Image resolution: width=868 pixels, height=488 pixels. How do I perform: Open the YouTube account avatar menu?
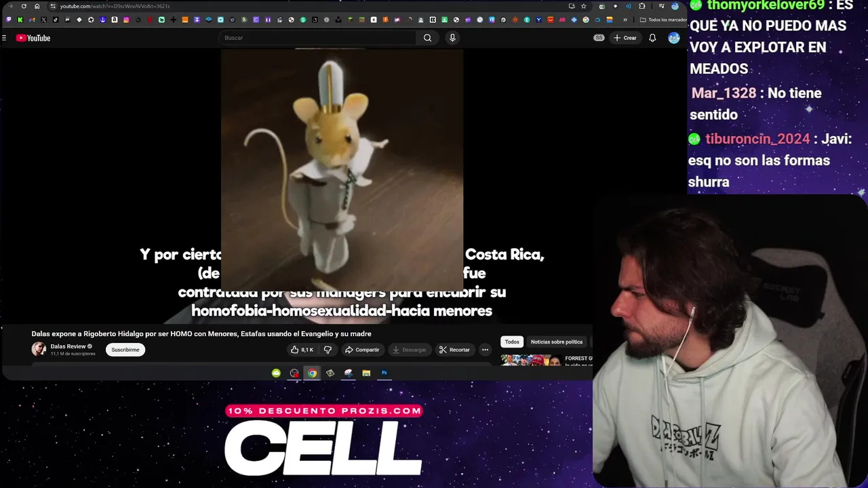pyautogui.click(x=673, y=38)
